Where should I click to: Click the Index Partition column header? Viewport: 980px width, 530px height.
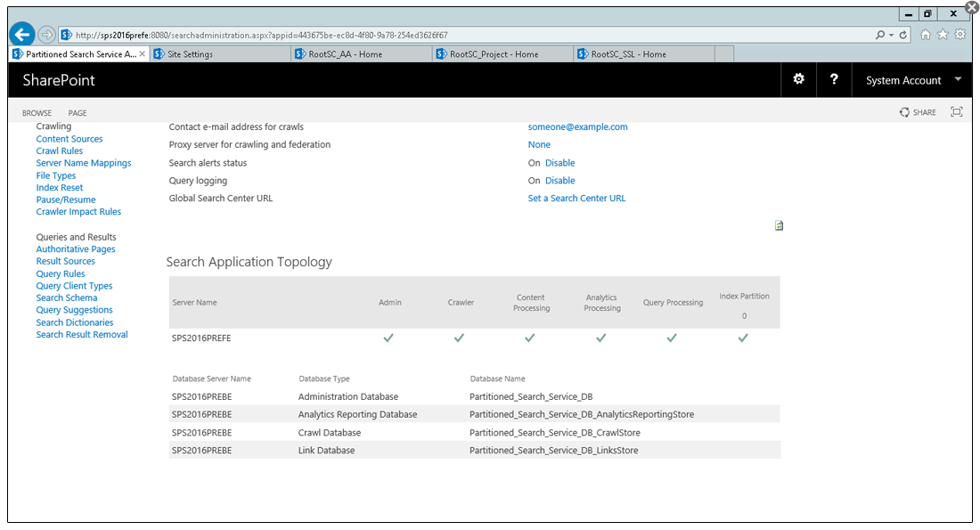click(x=744, y=297)
